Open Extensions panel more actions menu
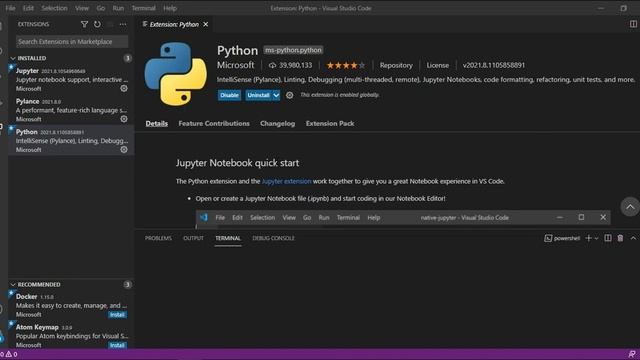Image resolution: width=640 pixels, height=360 pixels. (123, 24)
